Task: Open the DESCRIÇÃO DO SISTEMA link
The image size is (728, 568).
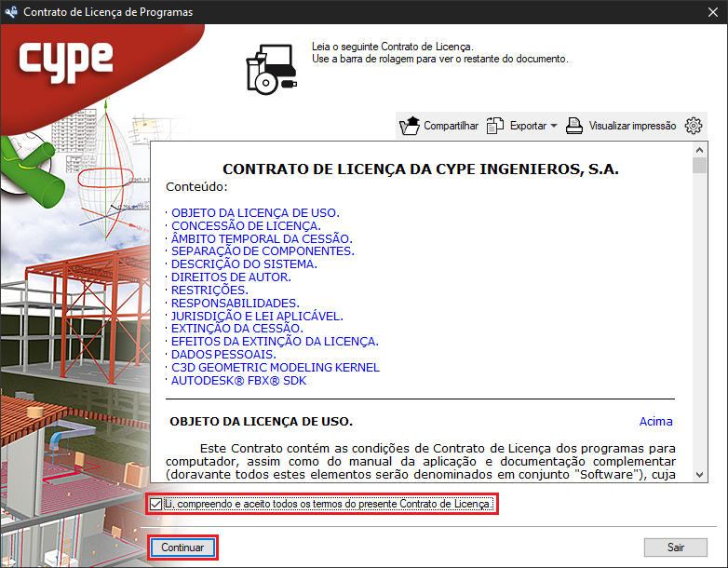Action: [244, 264]
